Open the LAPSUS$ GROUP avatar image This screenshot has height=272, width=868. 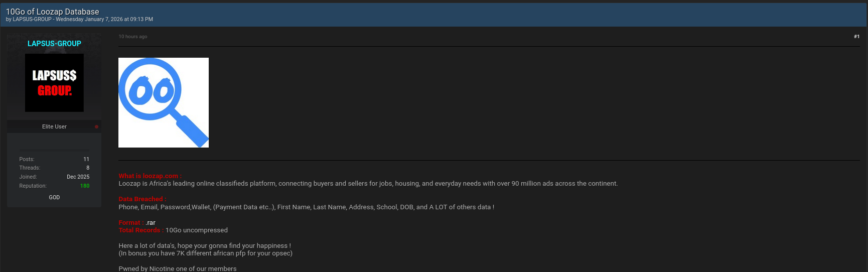point(54,83)
